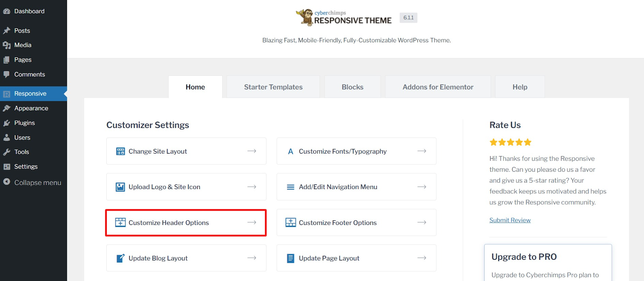The width and height of the screenshot is (644, 281).
Task: Go to Plugins in sidebar
Action: coord(33,123)
